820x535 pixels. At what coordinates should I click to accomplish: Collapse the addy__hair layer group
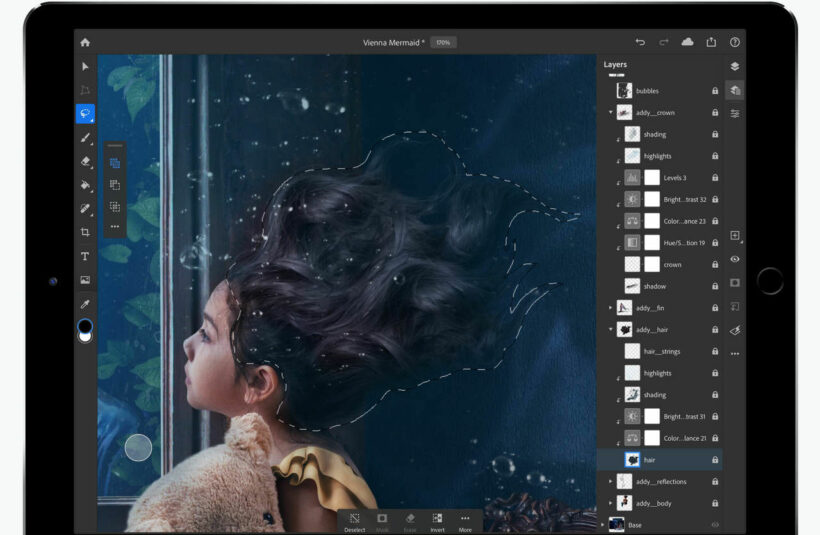click(610, 329)
